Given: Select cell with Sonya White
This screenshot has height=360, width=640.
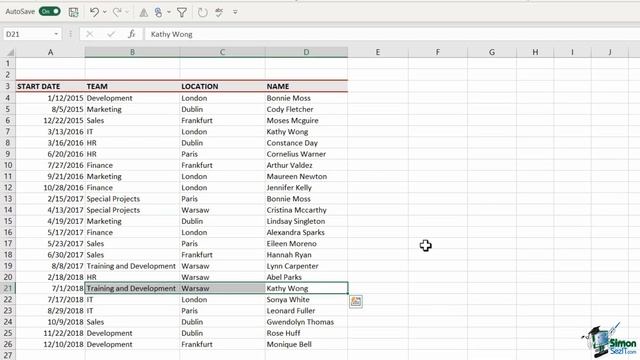Looking at the screenshot, I should coord(307,300).
